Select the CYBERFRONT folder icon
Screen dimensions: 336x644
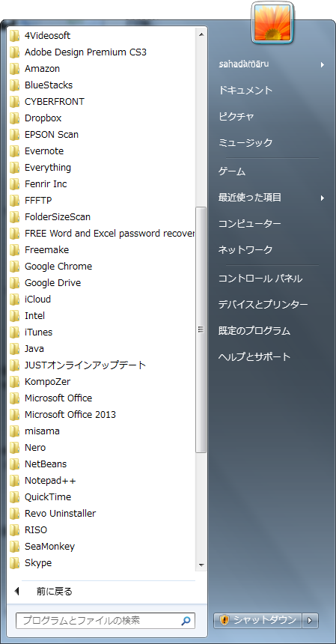14,101
